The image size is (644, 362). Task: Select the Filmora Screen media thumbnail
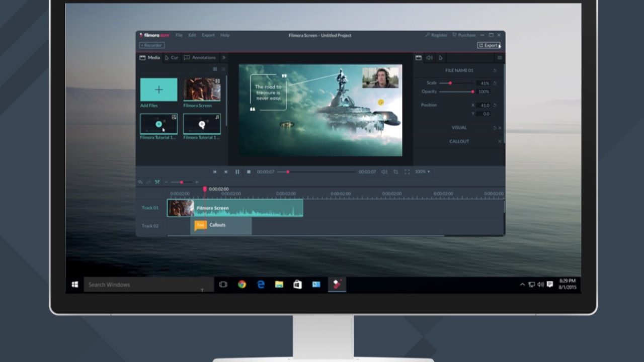click(x=202, y=89)
